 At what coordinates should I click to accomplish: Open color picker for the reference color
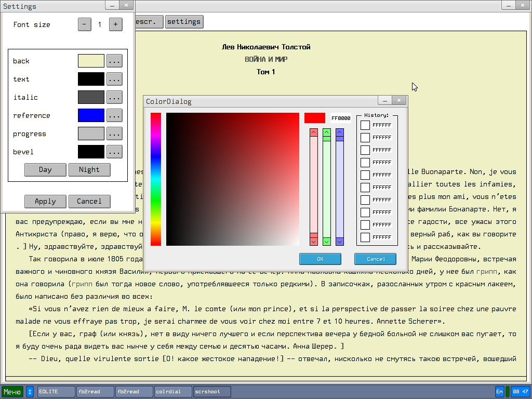point(114,115)
